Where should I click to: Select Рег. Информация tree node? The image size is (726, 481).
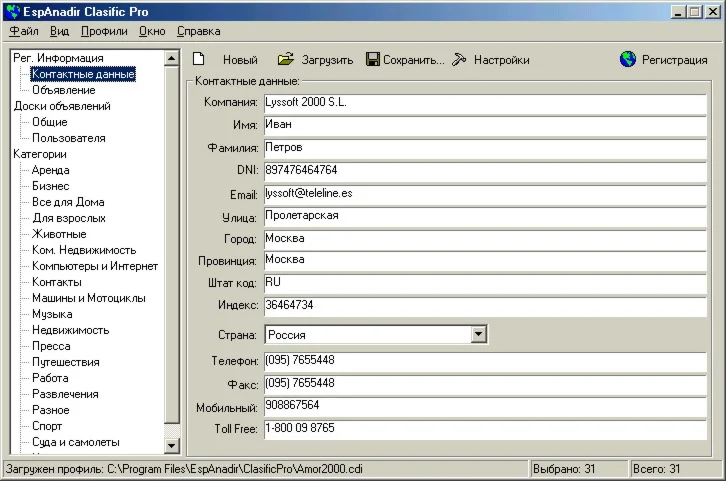coord(58,58)
